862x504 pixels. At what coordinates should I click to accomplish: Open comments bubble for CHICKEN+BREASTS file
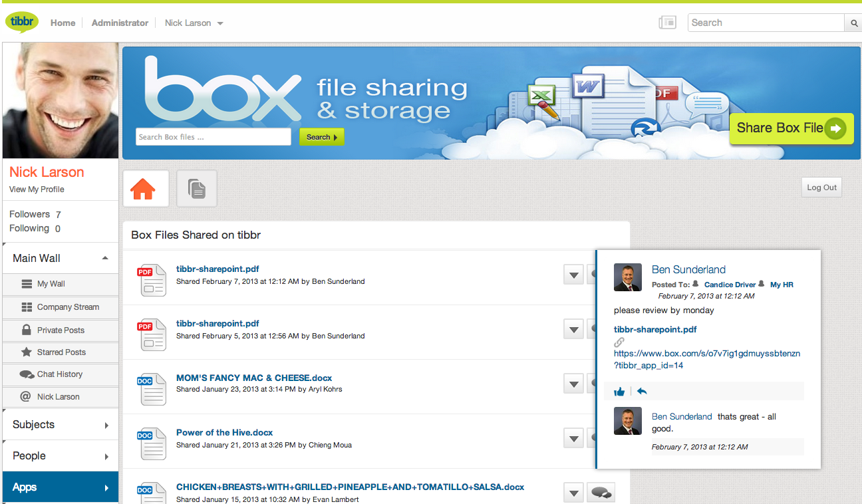click(601, 493)
